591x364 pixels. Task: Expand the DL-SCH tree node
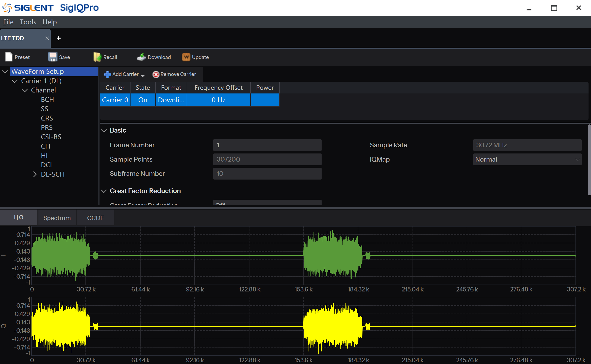(35, 174)
